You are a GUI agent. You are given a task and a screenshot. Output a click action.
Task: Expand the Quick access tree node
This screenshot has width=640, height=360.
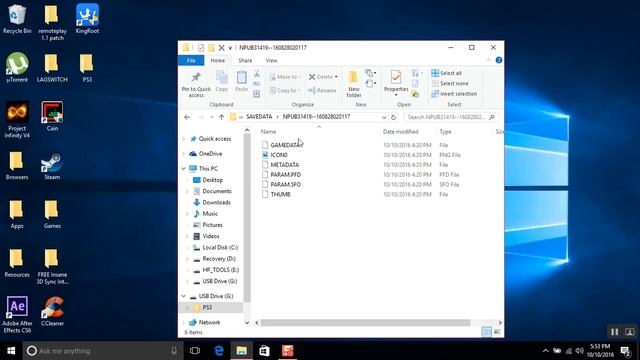coord(184,139)
